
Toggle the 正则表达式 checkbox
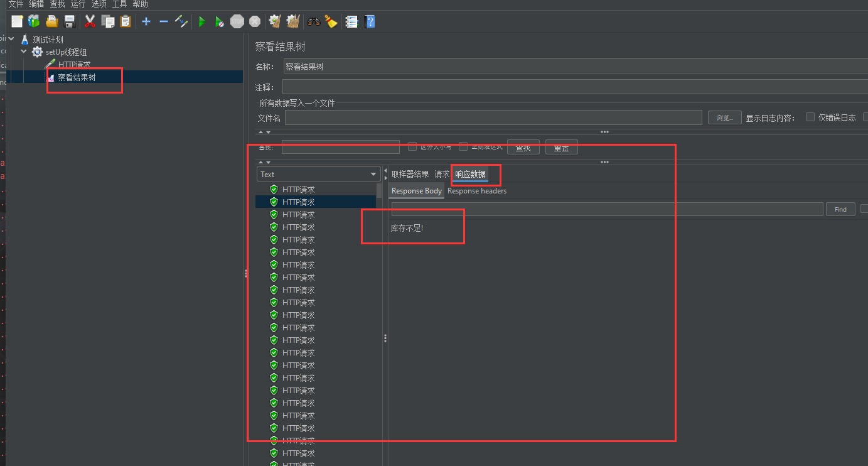463,147
